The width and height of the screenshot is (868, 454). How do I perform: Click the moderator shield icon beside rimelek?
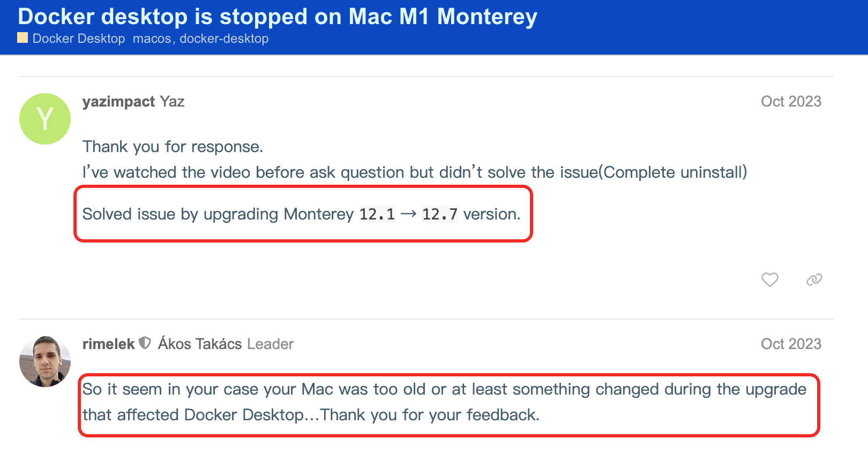tap(145, 343)
